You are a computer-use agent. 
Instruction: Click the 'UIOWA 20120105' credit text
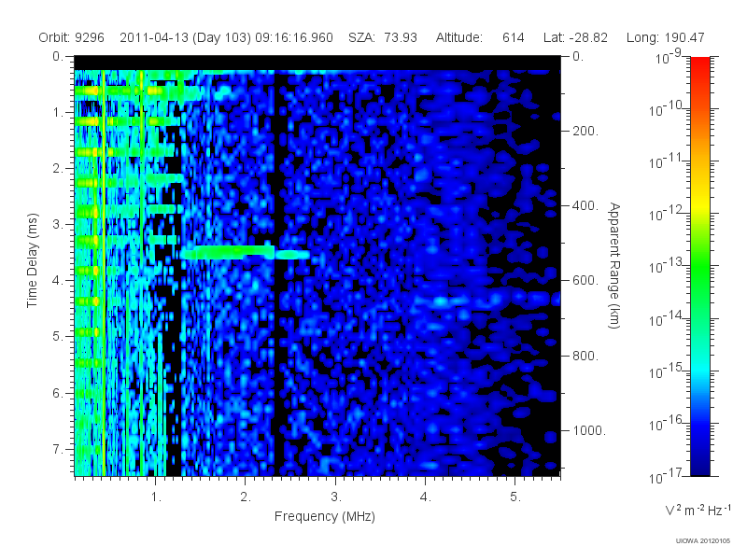tap(703, 540)
